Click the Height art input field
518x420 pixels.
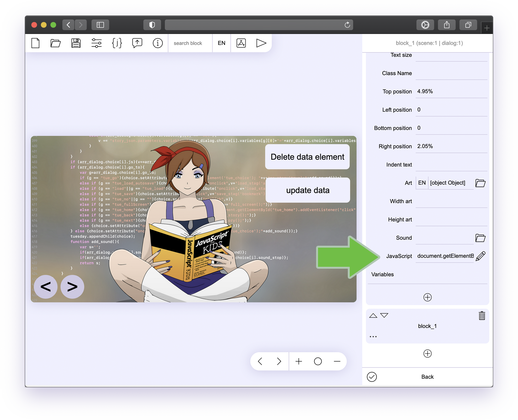click(451, 220)
